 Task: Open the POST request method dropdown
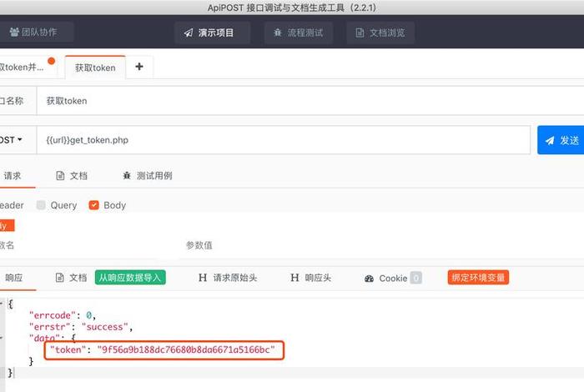tap(12, 140)
